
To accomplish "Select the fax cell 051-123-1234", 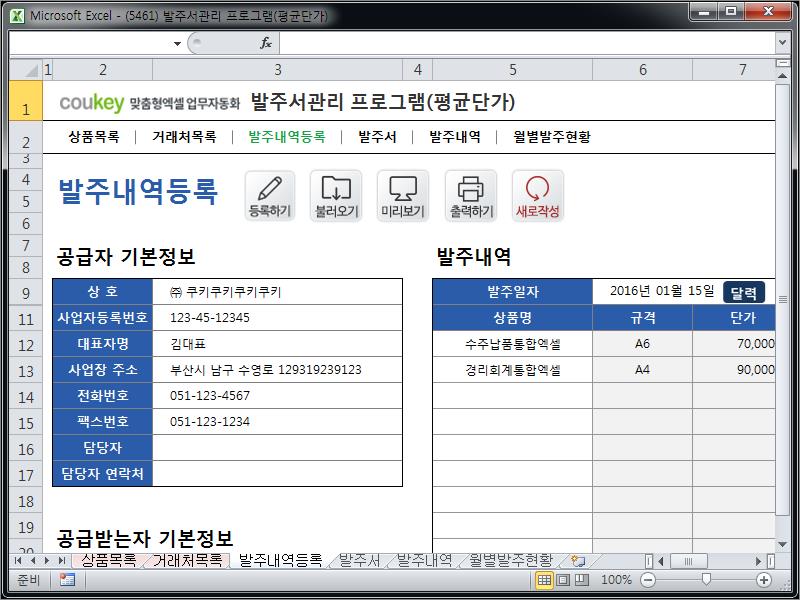I will [x=278, y=422].
